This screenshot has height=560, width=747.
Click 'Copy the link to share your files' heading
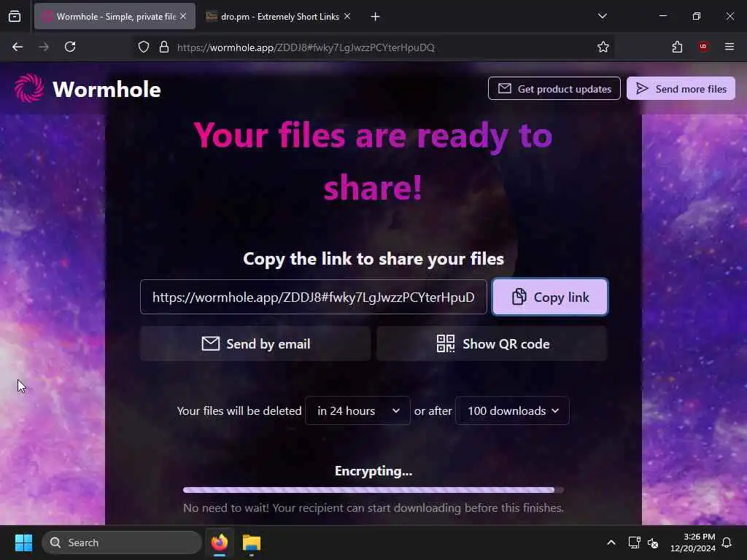[373, 259]
